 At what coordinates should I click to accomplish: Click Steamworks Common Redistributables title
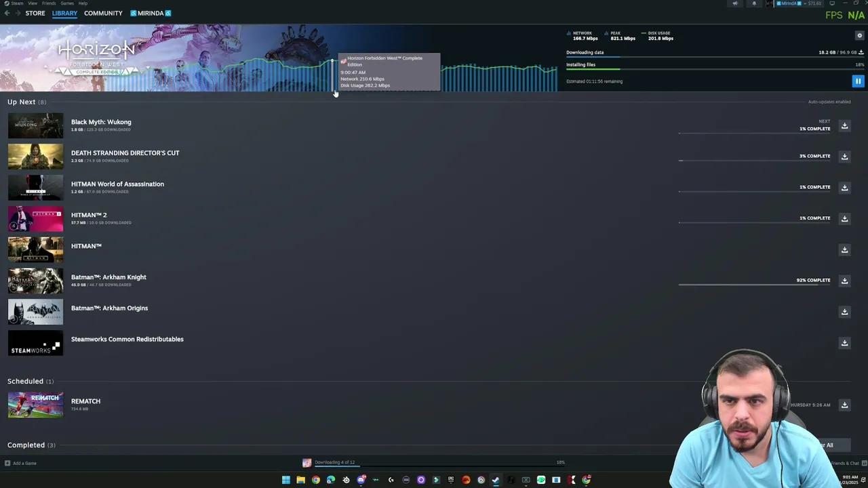127,339
